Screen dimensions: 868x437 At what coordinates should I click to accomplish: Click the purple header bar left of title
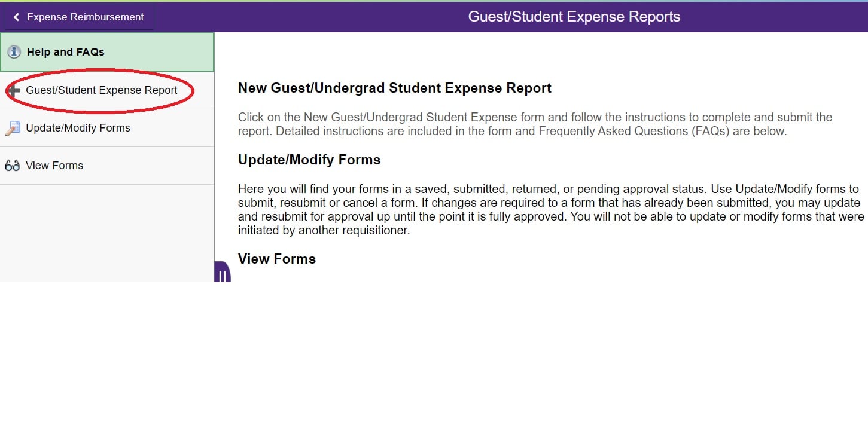pyautogui.click(x=311, y=17)
